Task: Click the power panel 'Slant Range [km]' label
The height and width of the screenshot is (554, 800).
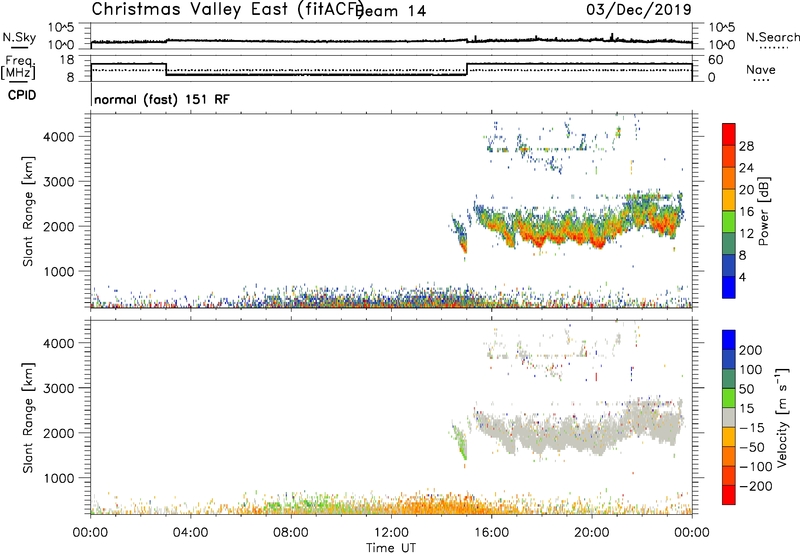Action: pos(28,211)
